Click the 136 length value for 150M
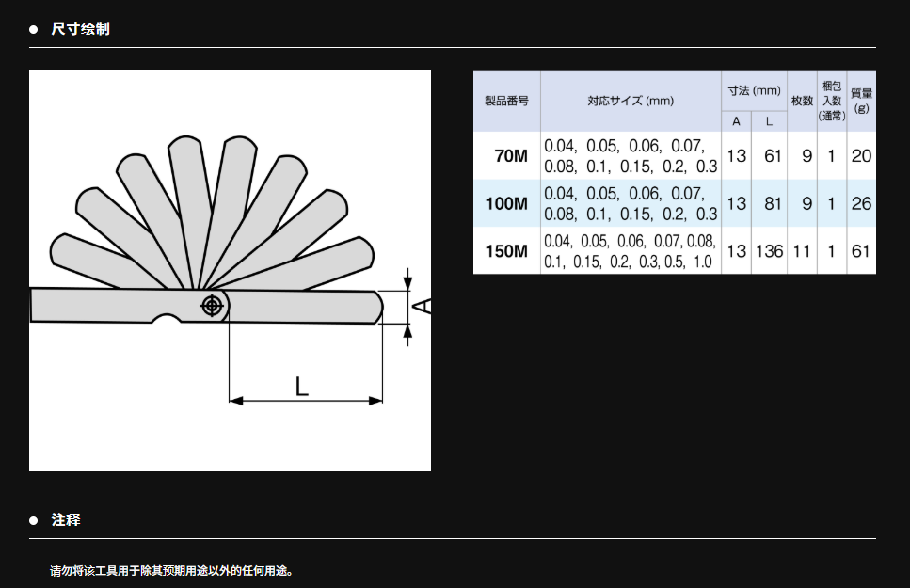This screenshot has height=588, width=910. [x=769, y=251]
